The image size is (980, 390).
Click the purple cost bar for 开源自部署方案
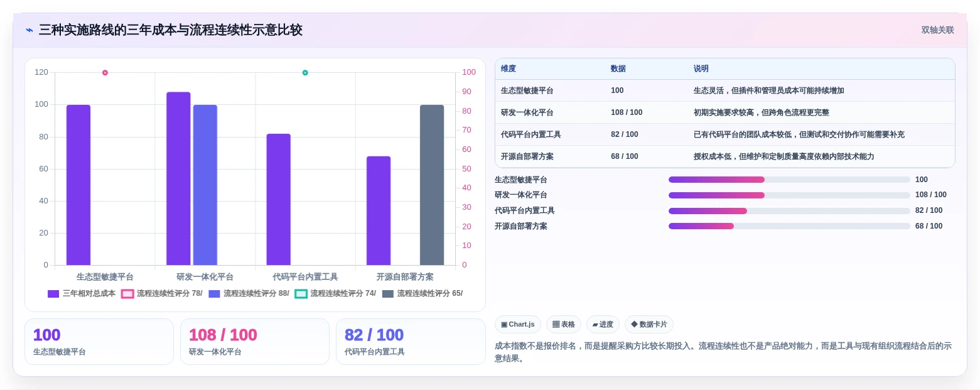[379, 210]
